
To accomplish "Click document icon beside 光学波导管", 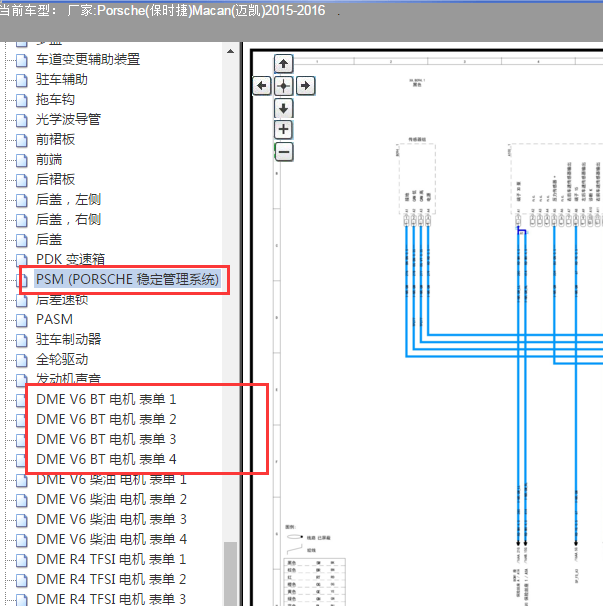I will click(x=22, y=120).
